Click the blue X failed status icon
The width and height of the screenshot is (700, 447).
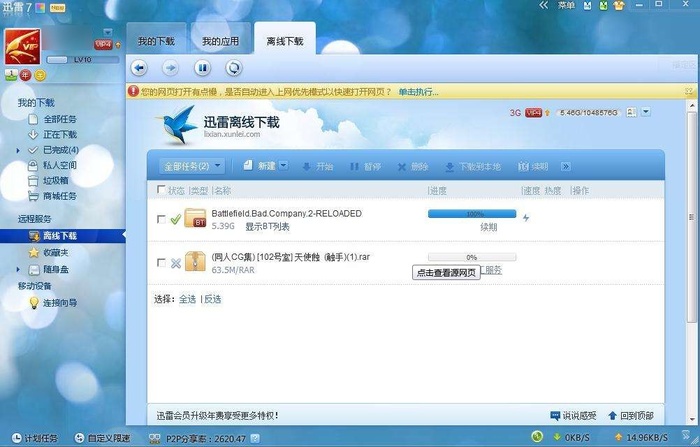176,263
